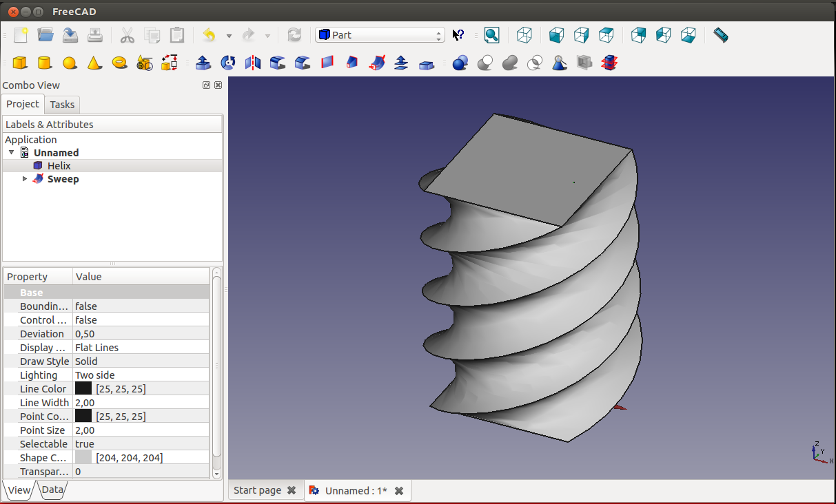Switch to the Data properties tab
The image size is (836, 504).
tap(52, 490)
